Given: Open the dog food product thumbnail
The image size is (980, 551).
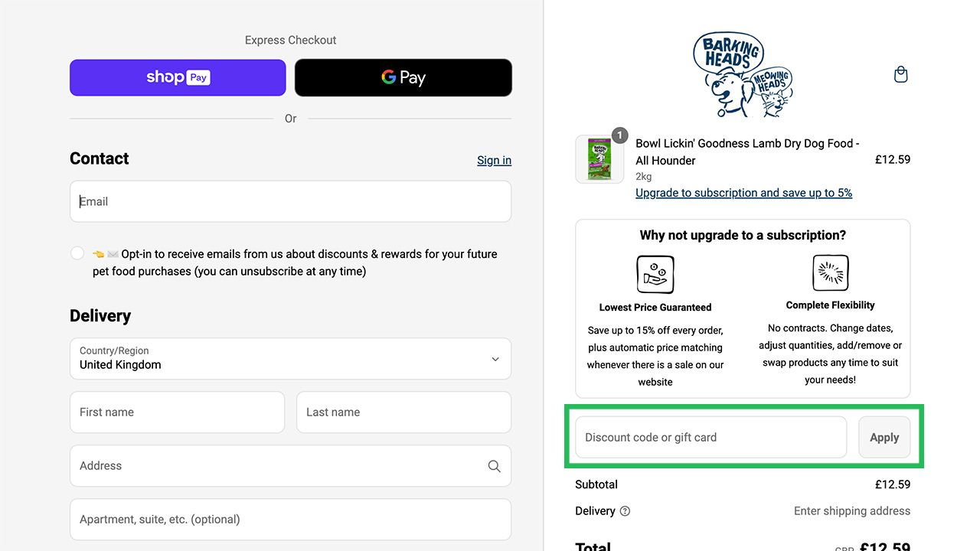Looking at the screenshot, I should click(599, 159).
